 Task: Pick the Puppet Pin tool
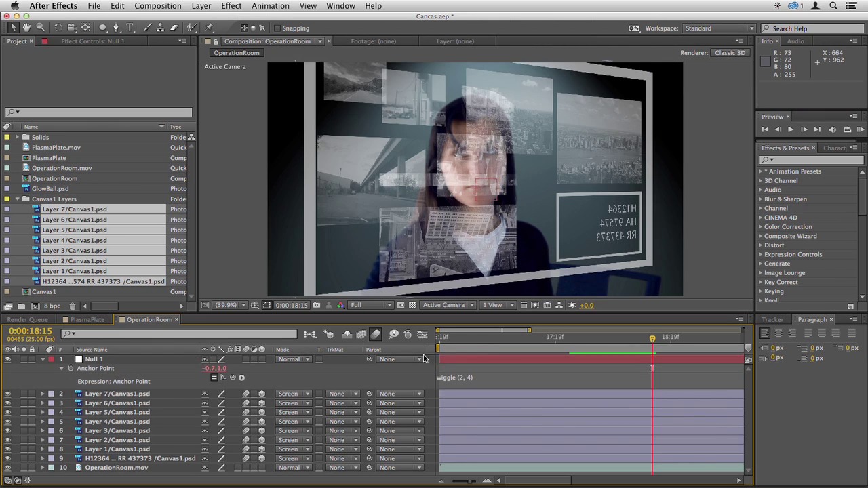tap(210, 28)
